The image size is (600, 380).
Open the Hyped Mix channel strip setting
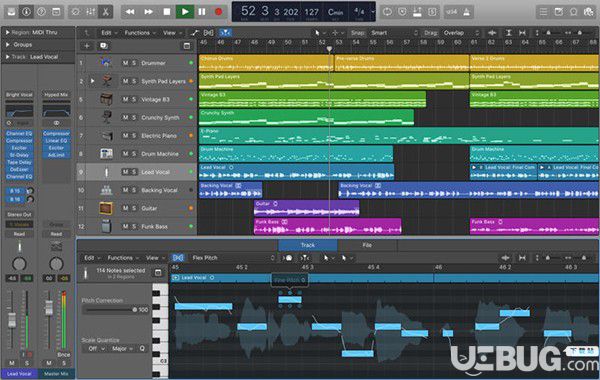click(56, 95)
